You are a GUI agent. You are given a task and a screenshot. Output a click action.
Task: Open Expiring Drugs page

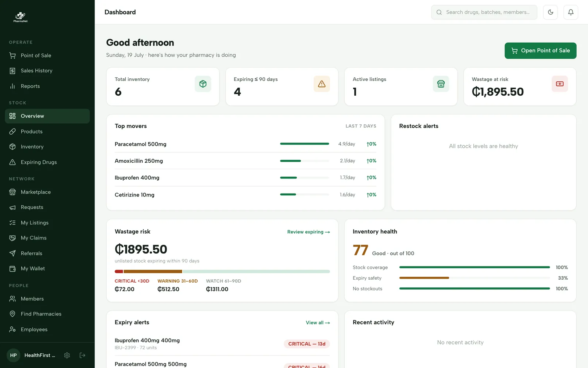[x=47, y=162]
